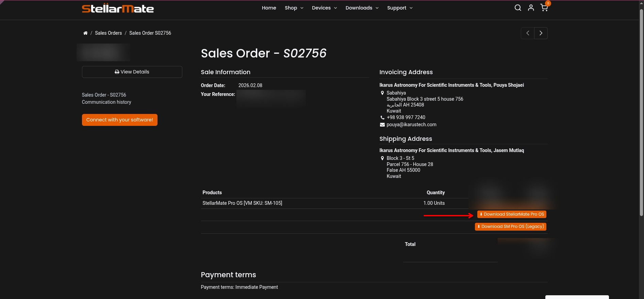Click the envelope icon beside email
The height and width of the screenshot is (299, 644).
point(382,124)
